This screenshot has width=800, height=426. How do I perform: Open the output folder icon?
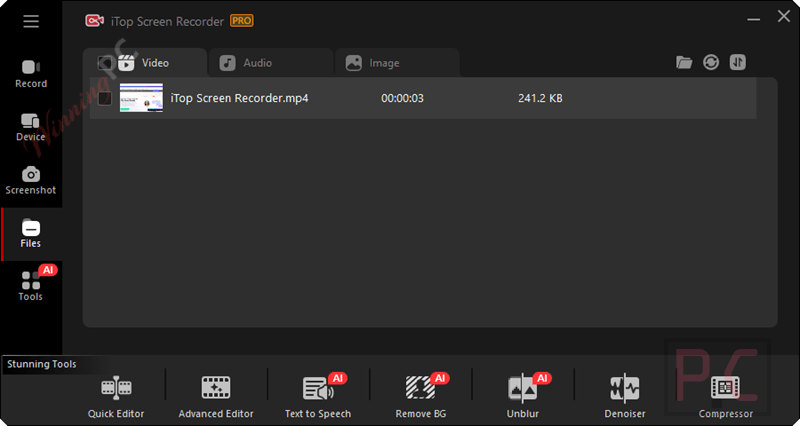click(684, 62)
